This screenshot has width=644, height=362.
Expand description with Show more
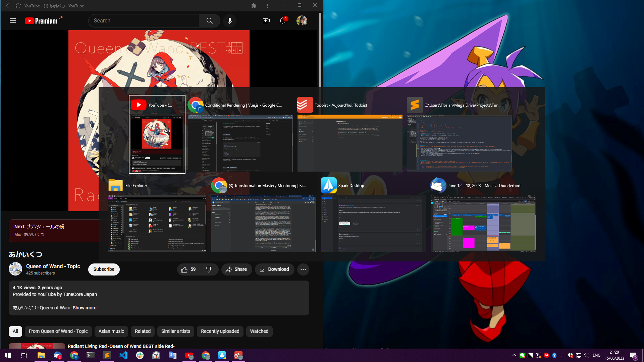[x=85, y=308]
